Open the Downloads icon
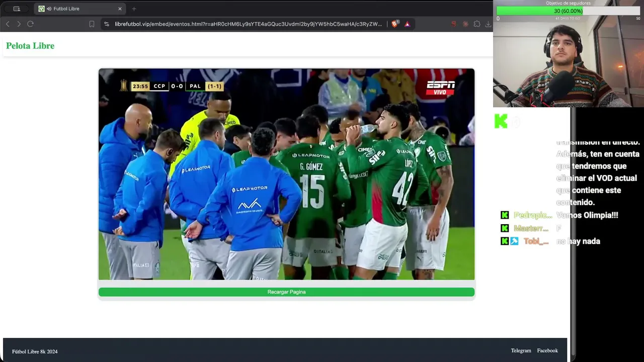Image resolution: width=644 pixels, height=362 pixels. coord(488,24)
